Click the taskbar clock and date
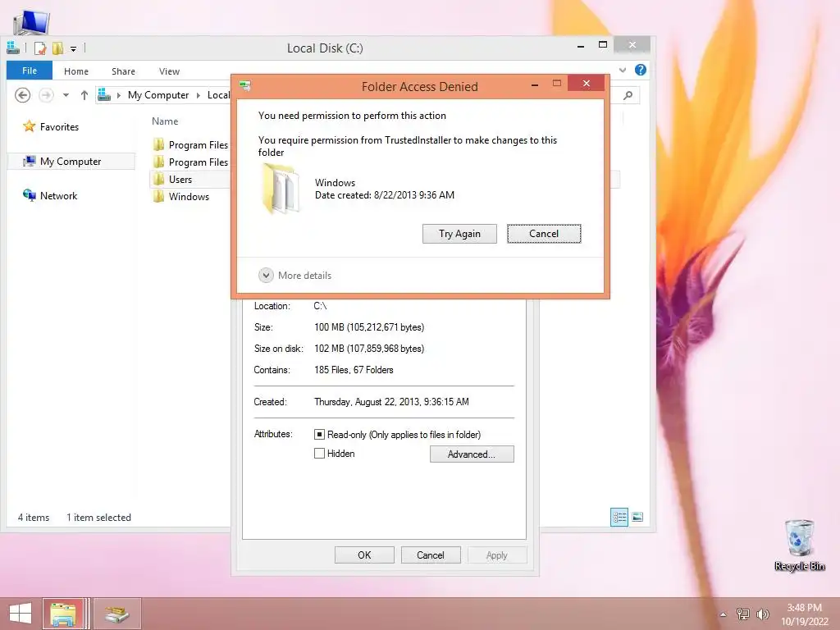840x630 pixels. click(804, 614)
